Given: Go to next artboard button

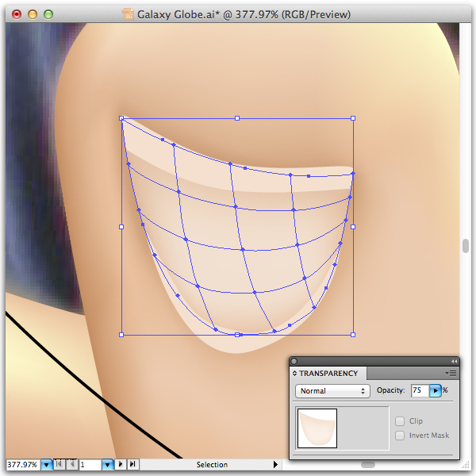Looking at the screenshot, I should tap(121, 464).
